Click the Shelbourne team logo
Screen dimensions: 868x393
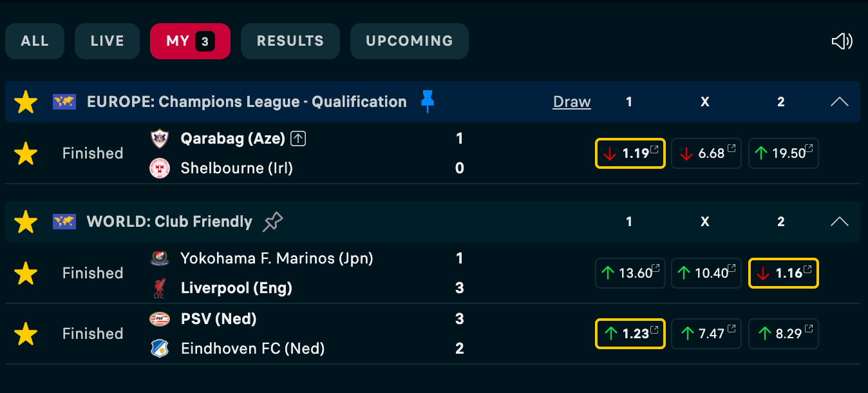click(x=159, y=168)
